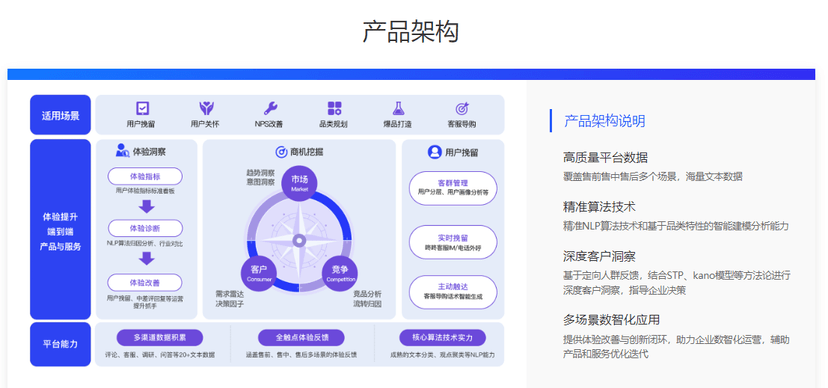Open the 品类规划 grid icon
The height and width of the screenshot is (388, 828).
(335, 108)
